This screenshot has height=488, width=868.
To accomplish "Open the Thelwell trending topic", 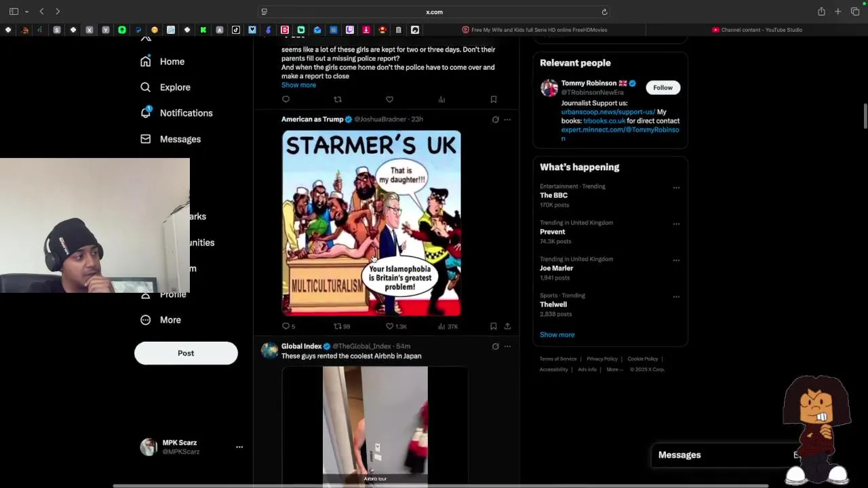I will point(553,305).
